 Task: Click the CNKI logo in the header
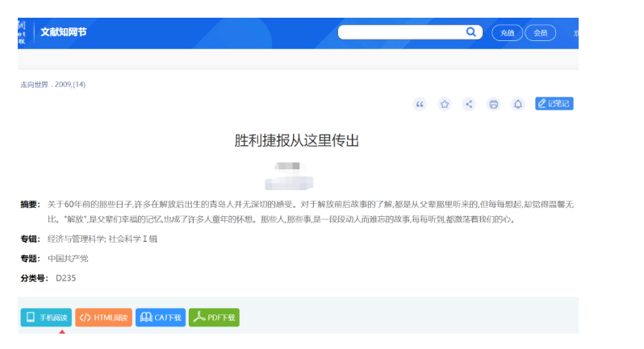(x=22, y=33)
